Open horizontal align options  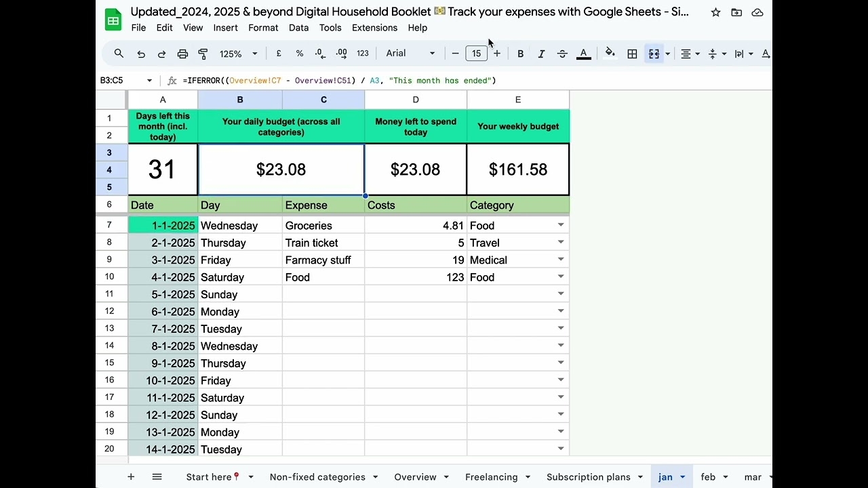click(690, 54)
